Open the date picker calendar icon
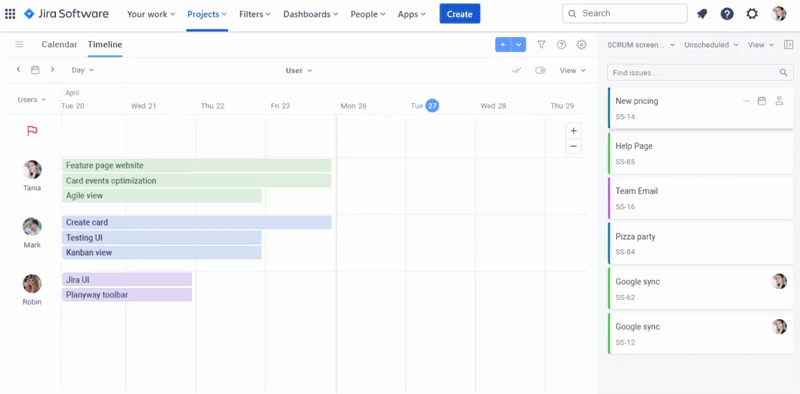Screen dimensions: 800x394 point(35,70)
